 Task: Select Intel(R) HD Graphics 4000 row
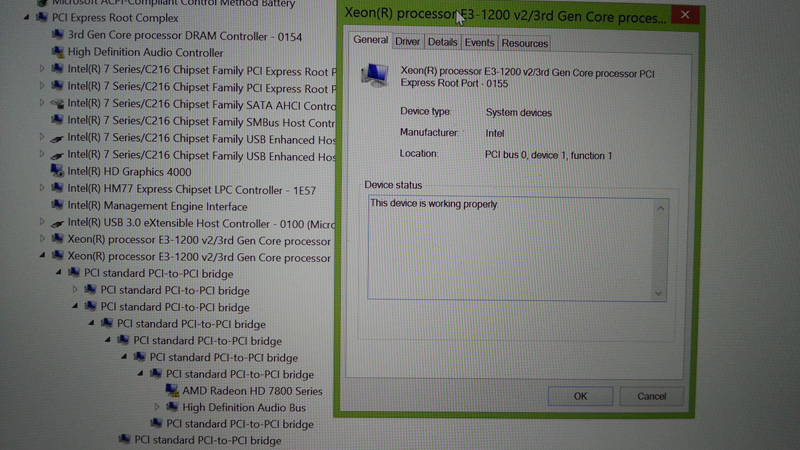pyautogui.click(x=130, y=171)
